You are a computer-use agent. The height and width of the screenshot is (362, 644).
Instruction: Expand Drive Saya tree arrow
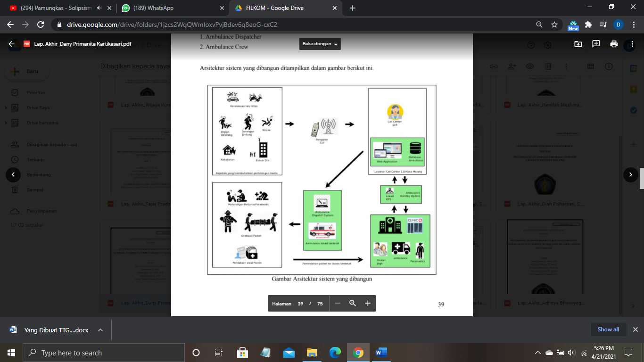tap(6, 108)
